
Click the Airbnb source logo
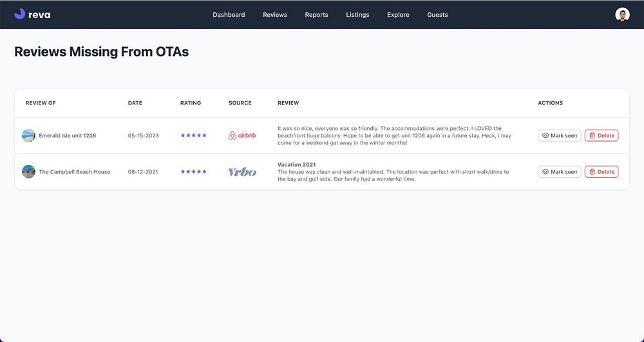pos(242,135)
